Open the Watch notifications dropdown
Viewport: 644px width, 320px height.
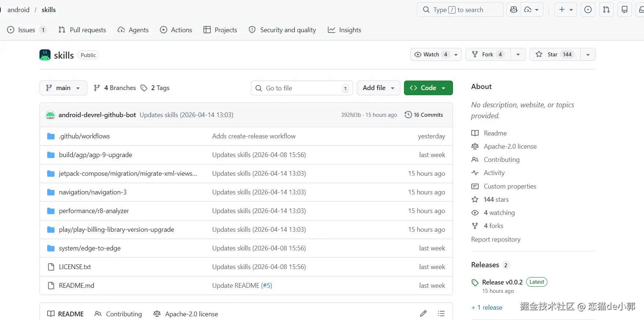click(436, 55)
